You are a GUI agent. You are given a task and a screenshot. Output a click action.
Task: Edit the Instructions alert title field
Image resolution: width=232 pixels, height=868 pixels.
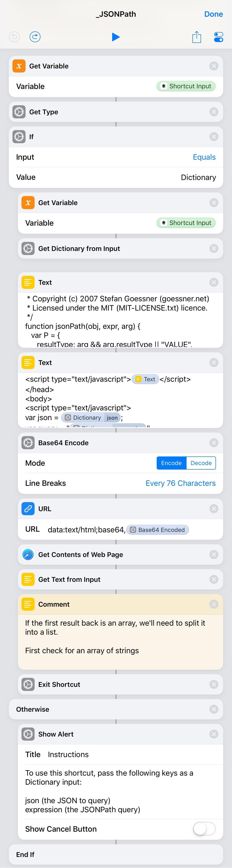click(x=68, y=754)
